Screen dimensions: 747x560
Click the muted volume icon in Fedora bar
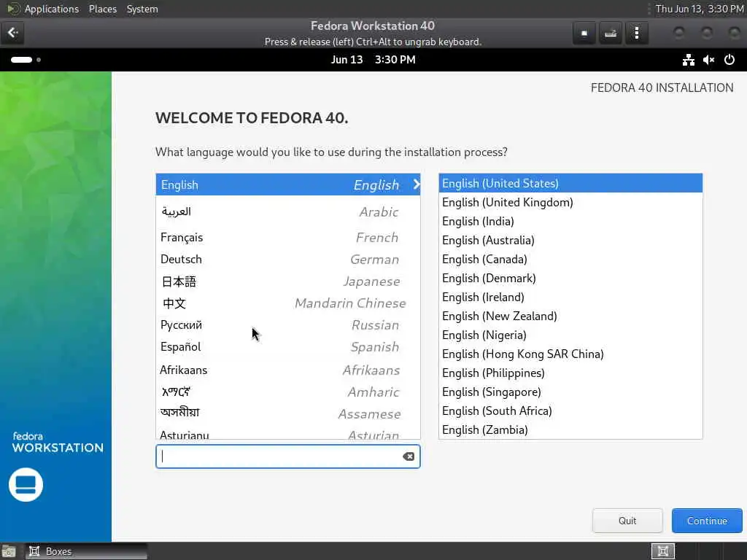[x=708, y=60]
